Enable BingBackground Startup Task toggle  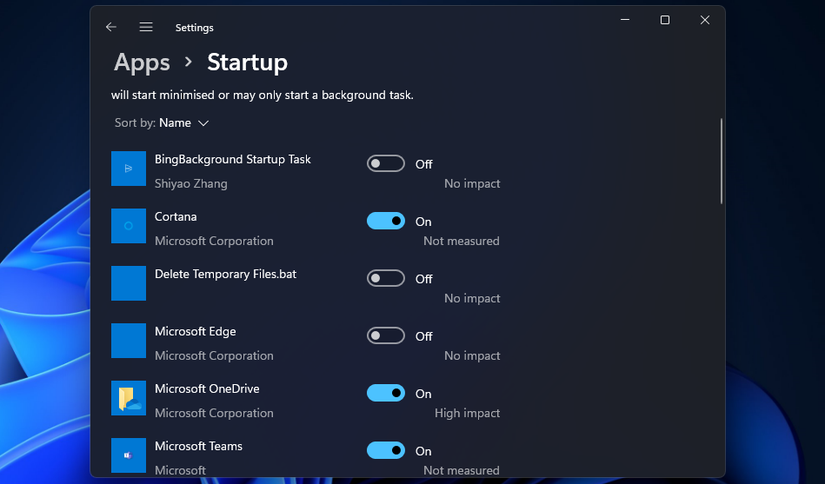pos(386,164)
